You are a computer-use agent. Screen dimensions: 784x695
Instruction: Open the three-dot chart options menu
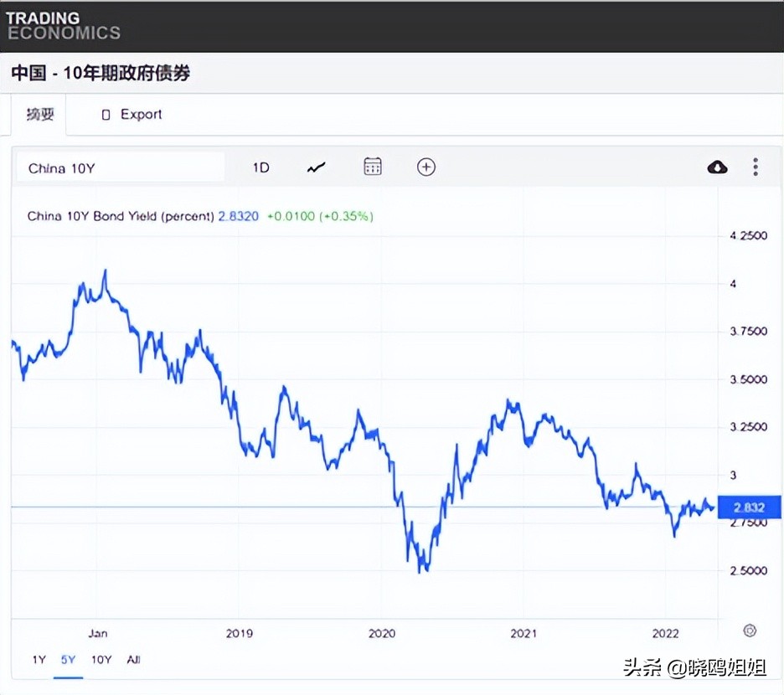pyautogui.click(x=756, y=167)
